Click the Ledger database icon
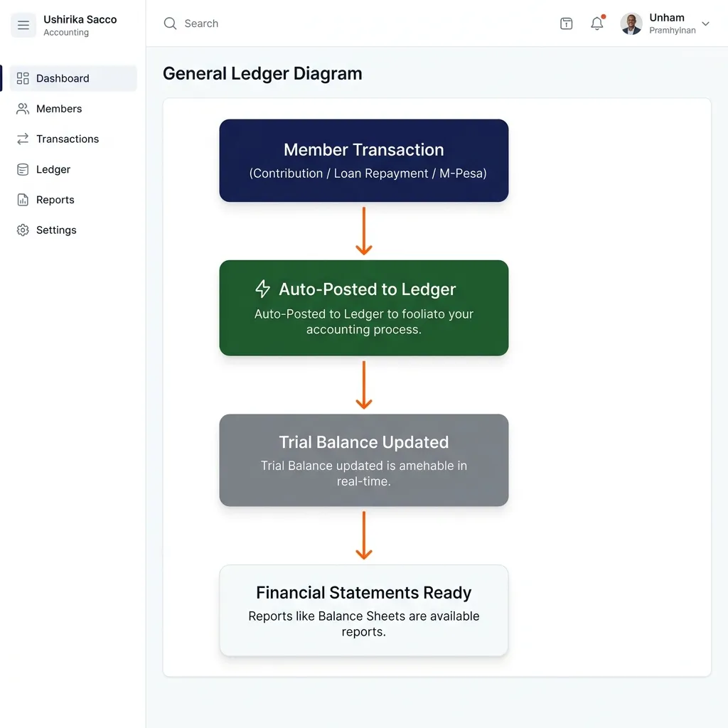 pyautogui.click(x=23, y=169)
